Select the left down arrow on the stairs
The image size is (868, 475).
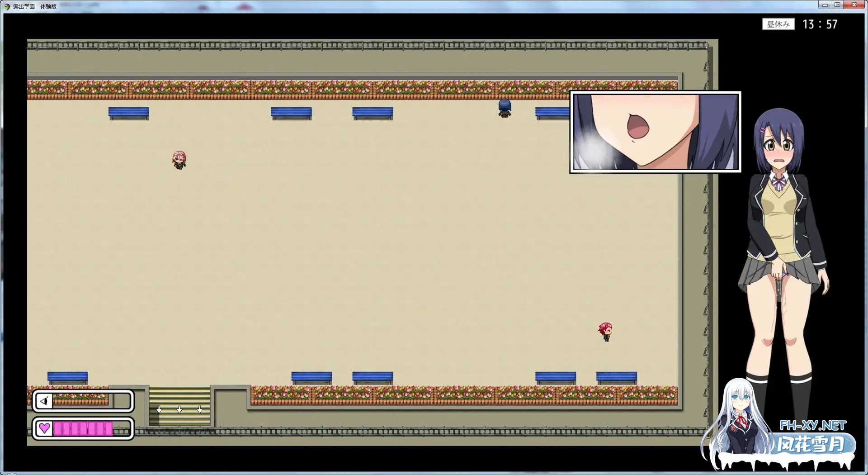coord(159,409)
